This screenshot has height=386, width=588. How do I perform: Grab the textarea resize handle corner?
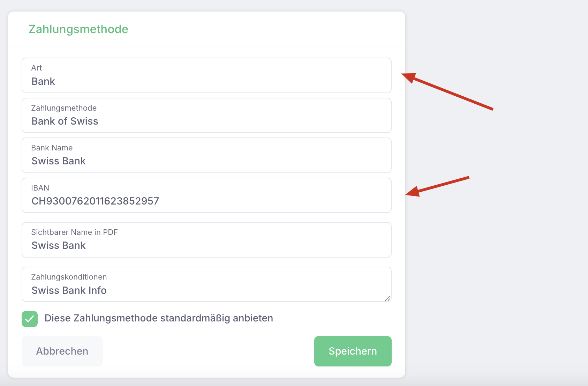pos(387,298)
